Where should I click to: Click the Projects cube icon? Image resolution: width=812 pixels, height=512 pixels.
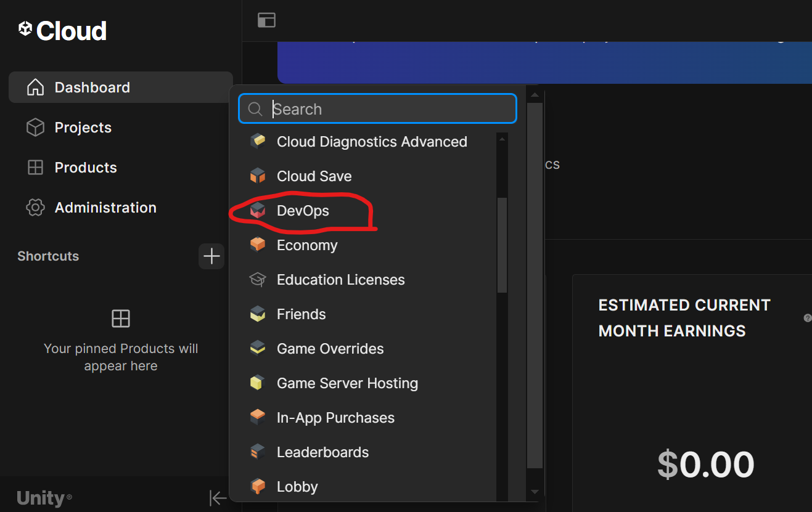[35, 128]
